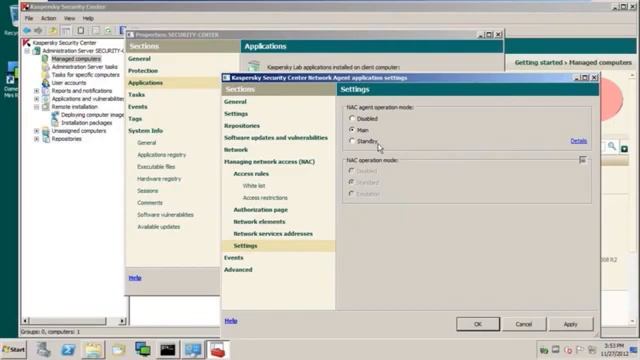Expand the Repositories tree node

[36, 139]
